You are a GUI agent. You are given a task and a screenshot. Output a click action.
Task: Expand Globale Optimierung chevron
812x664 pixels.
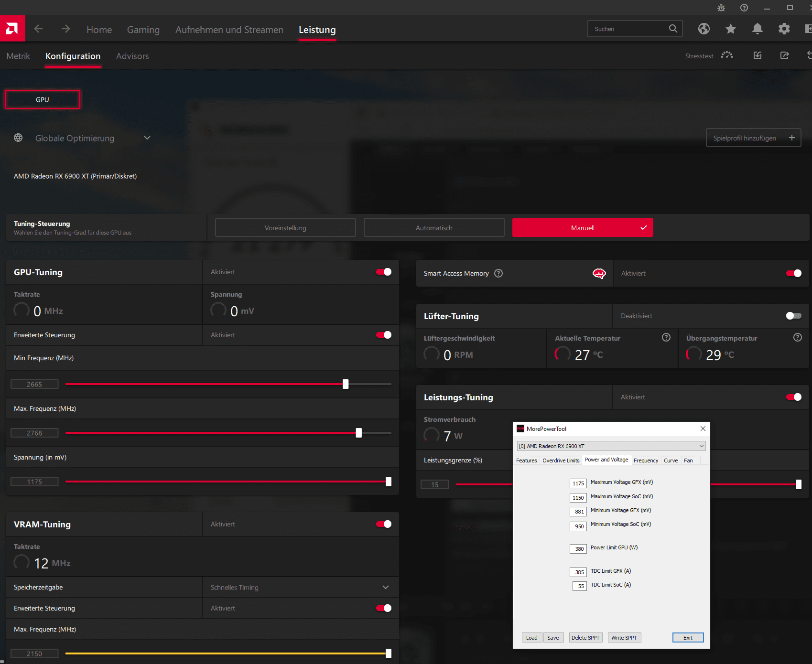click(x=147, y=138)
